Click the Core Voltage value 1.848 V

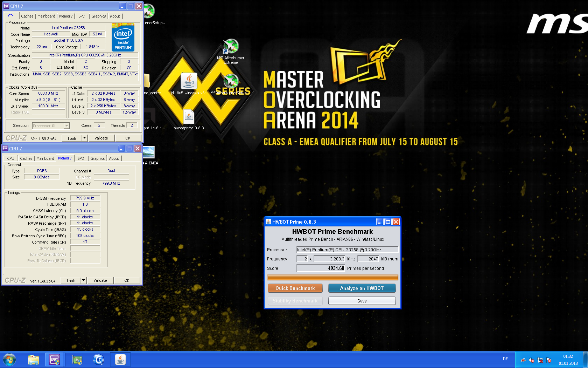click(92, 47)
